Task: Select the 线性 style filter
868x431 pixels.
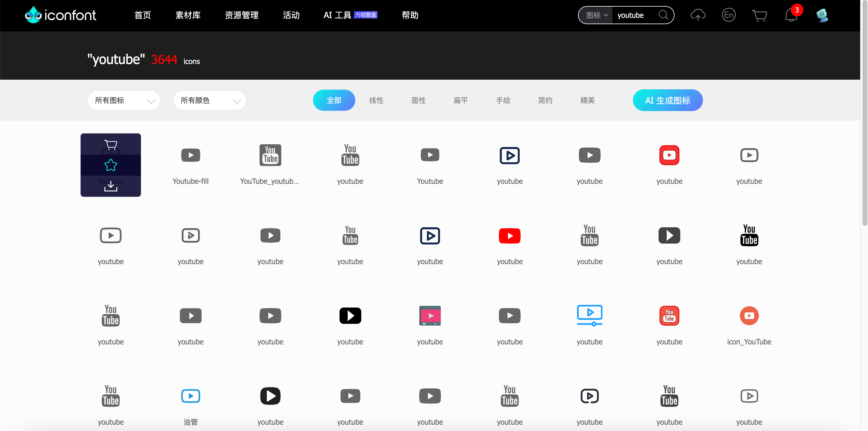Action: click(376, 101)
